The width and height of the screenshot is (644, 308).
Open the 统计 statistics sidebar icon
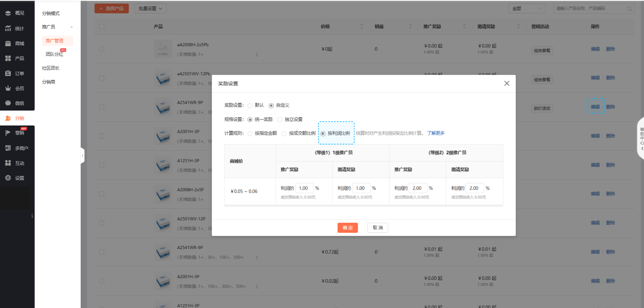(8, 29)
